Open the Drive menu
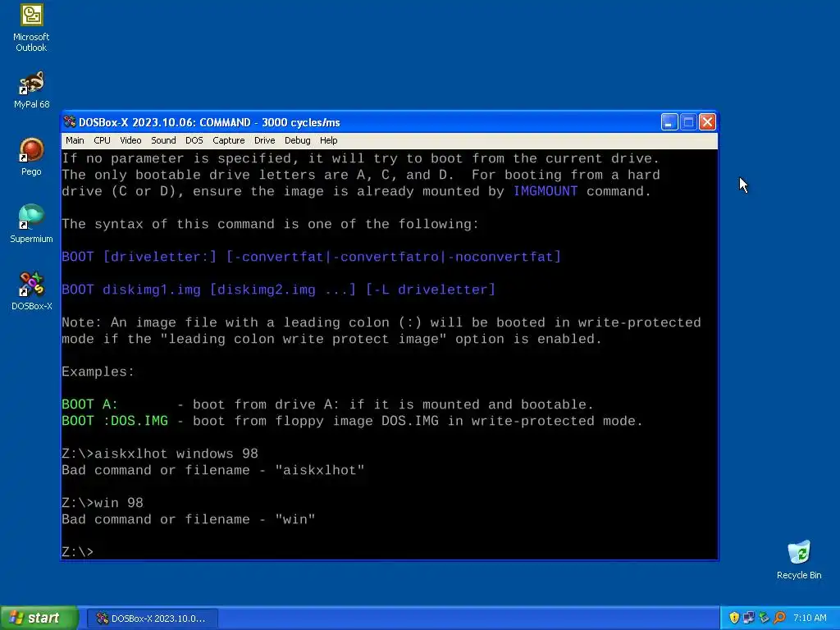Screen dimensions: 840x630 pos(264,140)
